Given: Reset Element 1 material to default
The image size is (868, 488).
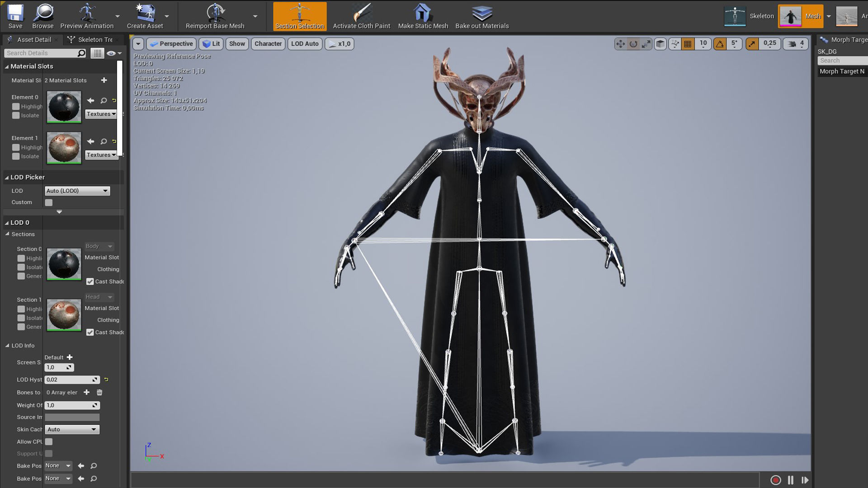Looking at the screenshot, I should click(114, 141).
